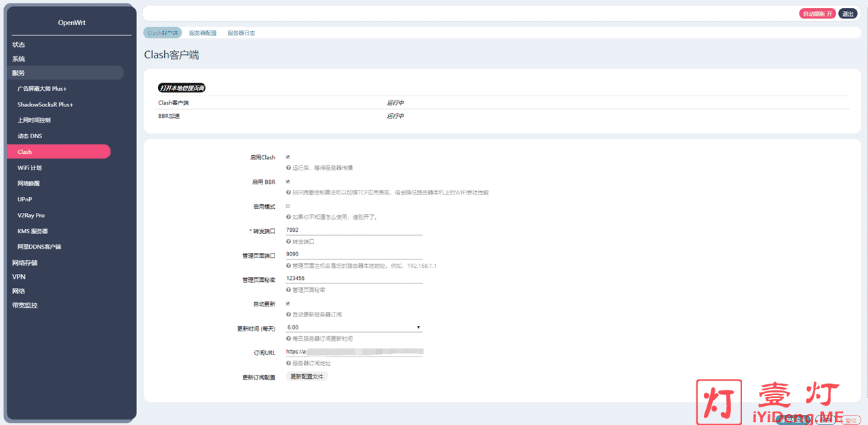Screen dimensions: 868x425
Task: Go to 网络唤醒 in the sidebar
Action: tap(29, 184)
